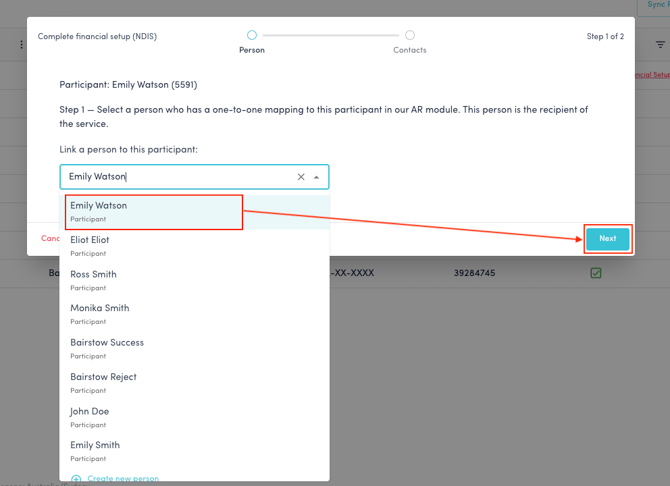
Task: Open the filter icon in background page
Action: click(660, 44)
